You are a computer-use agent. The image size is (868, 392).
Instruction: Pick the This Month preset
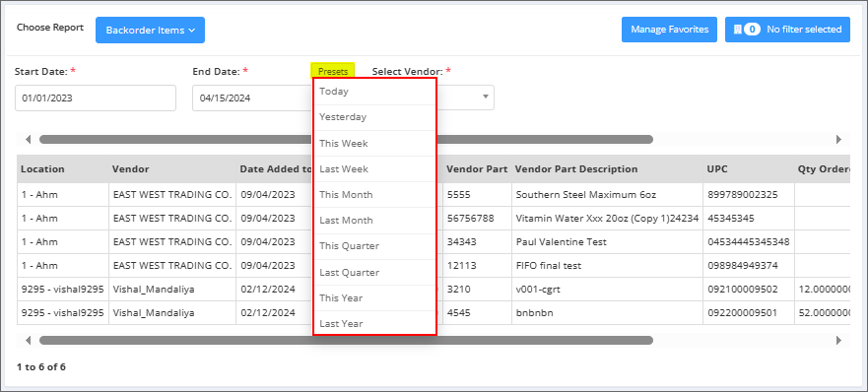click(x=374, y=194)
